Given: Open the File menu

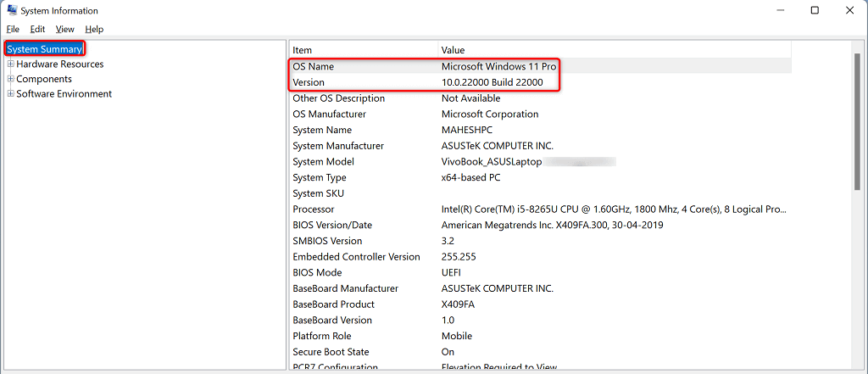Looking at the screenshot, I should point(13,30).
